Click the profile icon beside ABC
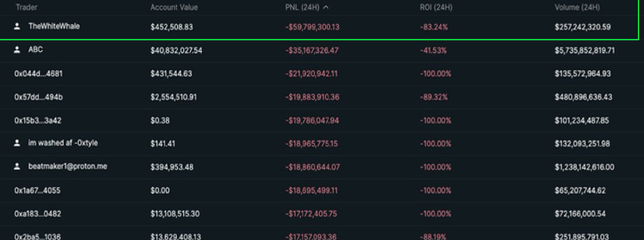Image resolution: width=644 pixels, height=240 pixels. (17, 50)
